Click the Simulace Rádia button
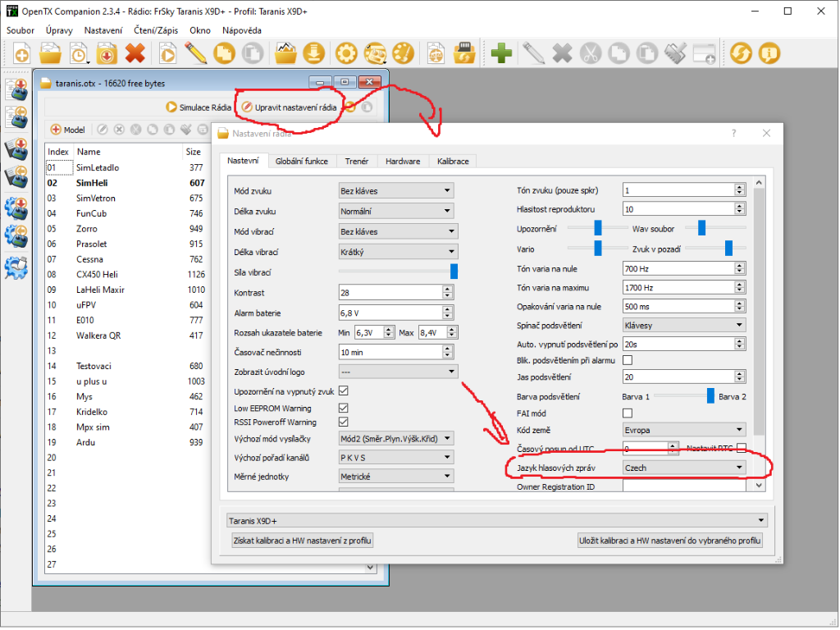This screenshot has width=840, height=630. [x=198, y=107]
